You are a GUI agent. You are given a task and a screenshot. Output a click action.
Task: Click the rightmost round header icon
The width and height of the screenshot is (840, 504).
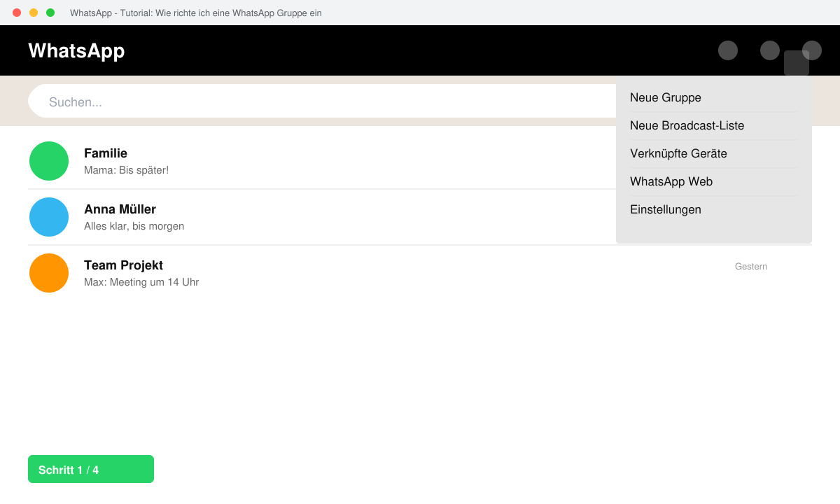pyautogui.click(x=812, y=50)
